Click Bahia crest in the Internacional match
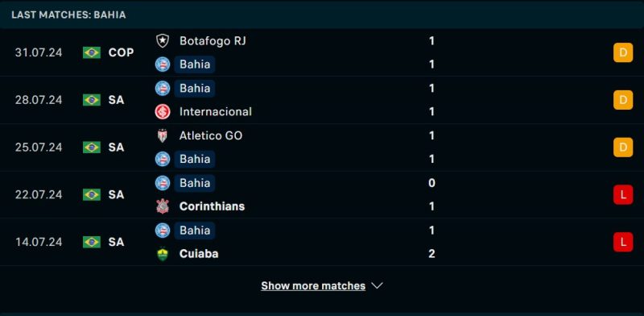 pos(163,88)
